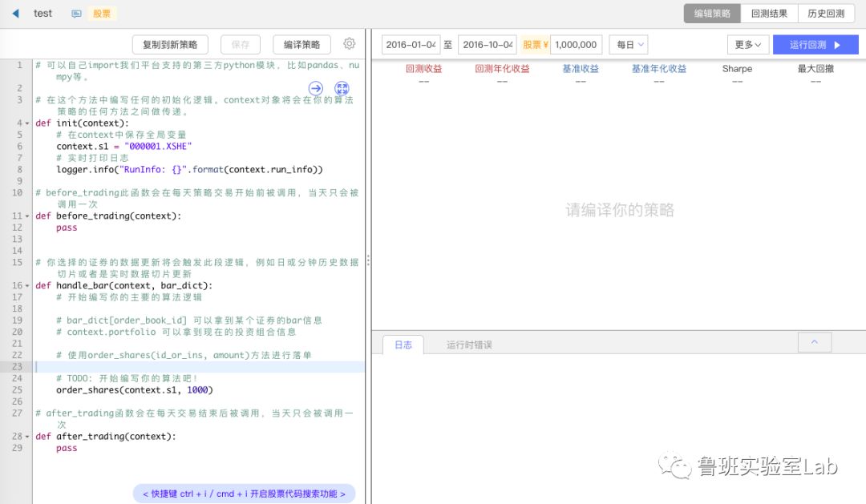866x504 pixels.
Task: Open the comment icon next to test
Action: (x=76, y=14)
